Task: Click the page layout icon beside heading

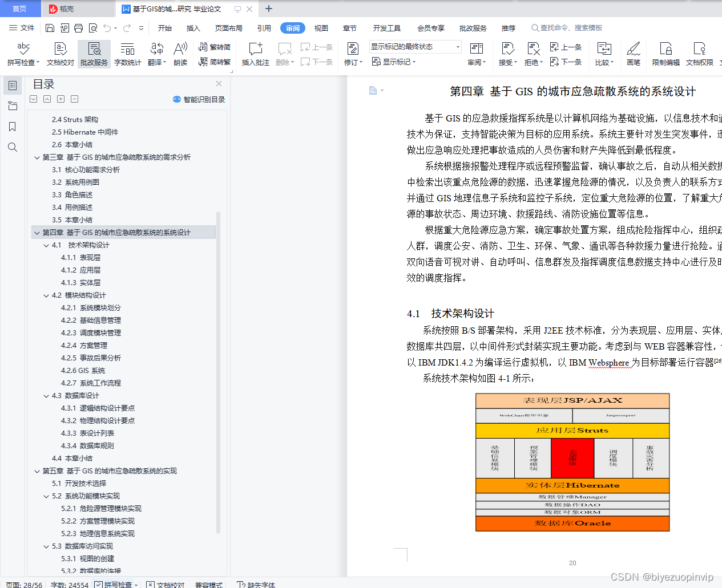Action: coord(373,90)
